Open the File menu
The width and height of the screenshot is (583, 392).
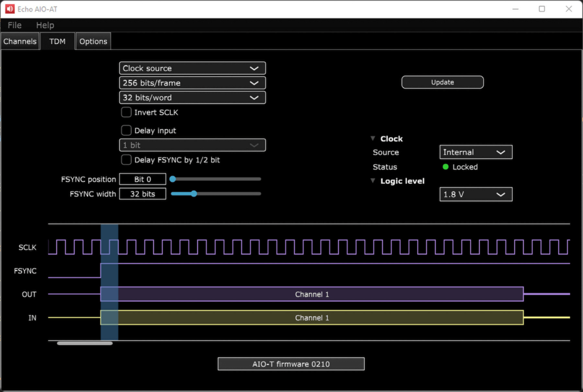(x=14, y=25)
